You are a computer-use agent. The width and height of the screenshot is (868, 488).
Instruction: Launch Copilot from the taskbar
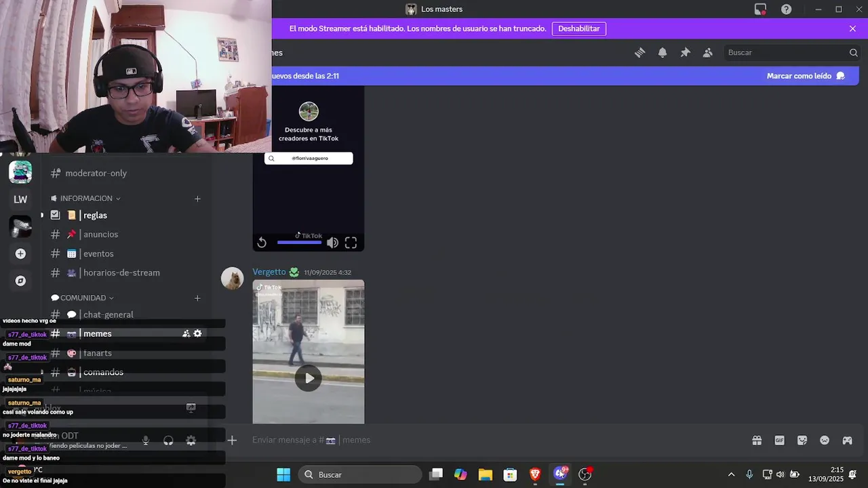point(460,474)
